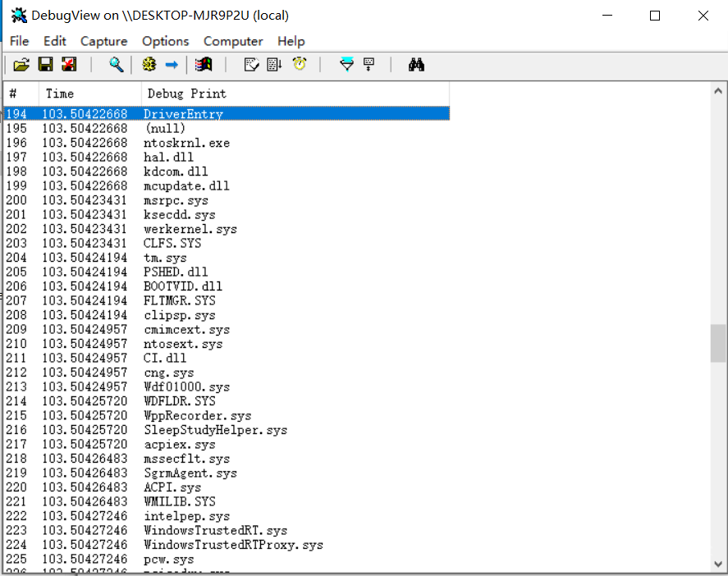
Task: Toggle the Autoscroll toolbar icon
Action: pos(274,65)
